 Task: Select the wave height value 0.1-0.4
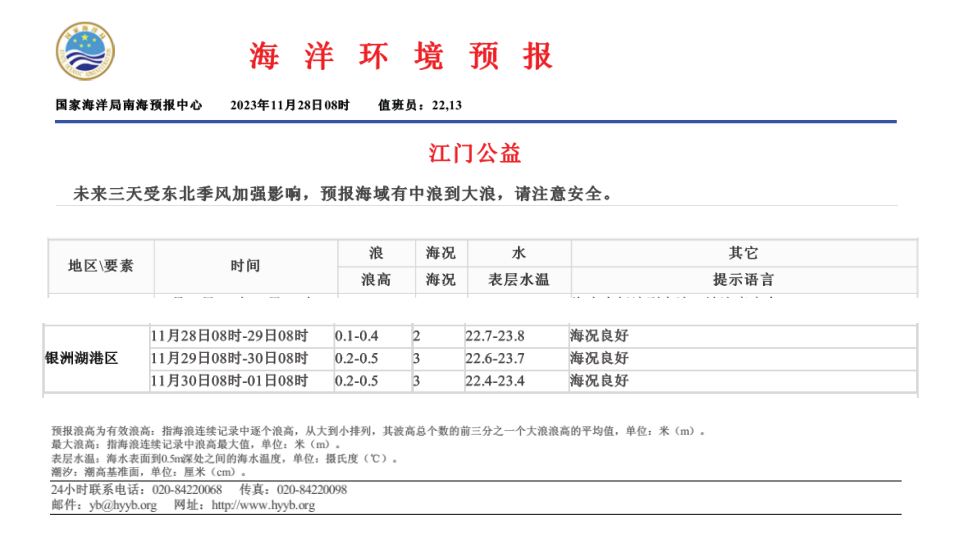pos(357,336)
